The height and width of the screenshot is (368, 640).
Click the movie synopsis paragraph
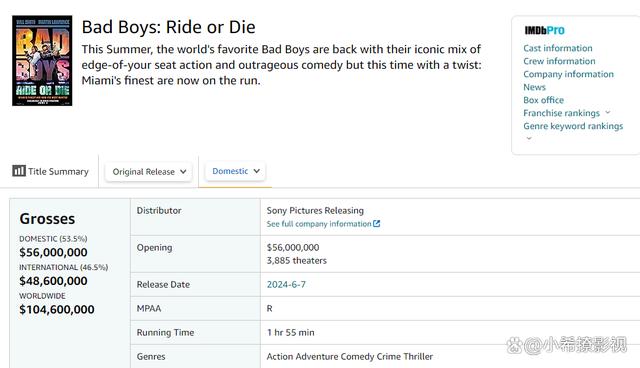[282, 65]
